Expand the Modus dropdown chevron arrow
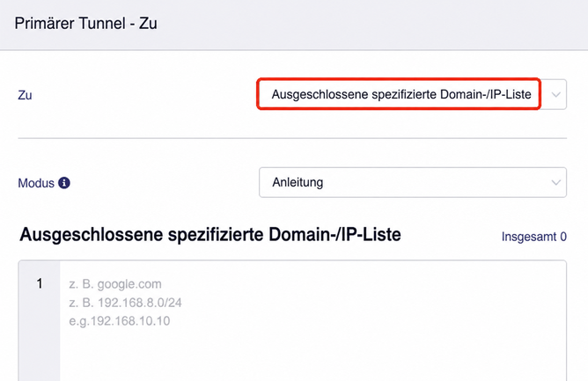Viewport: 588px width, 381px height. (x=555, y=183)
